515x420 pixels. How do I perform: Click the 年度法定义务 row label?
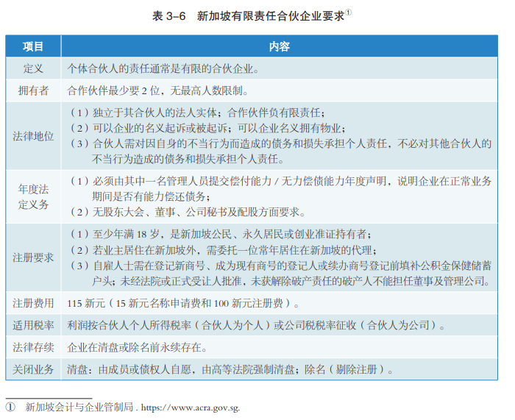click(x=33, y=196)
